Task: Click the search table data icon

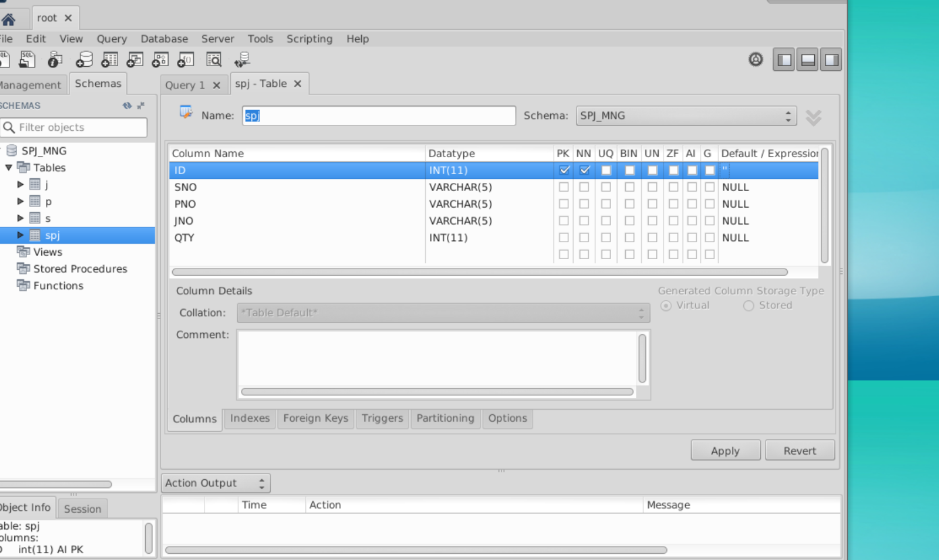Action: coord(214,60)
